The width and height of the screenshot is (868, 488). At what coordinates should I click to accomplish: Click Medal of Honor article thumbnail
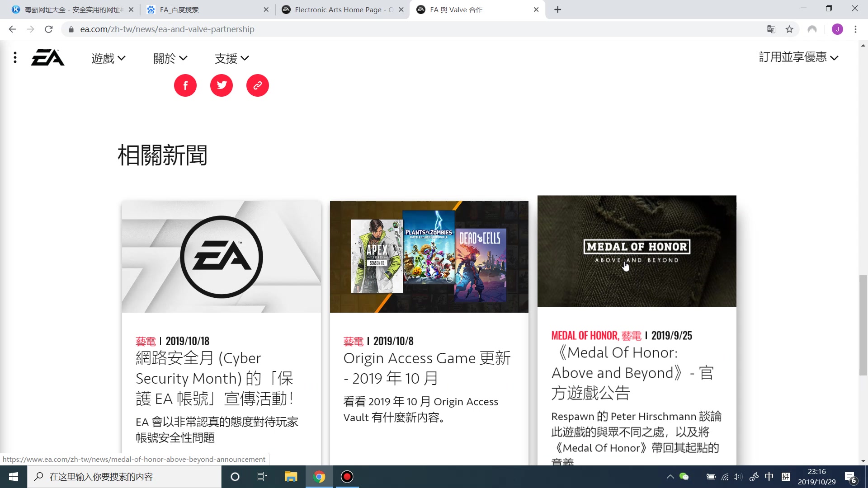[x=637, y=251]
